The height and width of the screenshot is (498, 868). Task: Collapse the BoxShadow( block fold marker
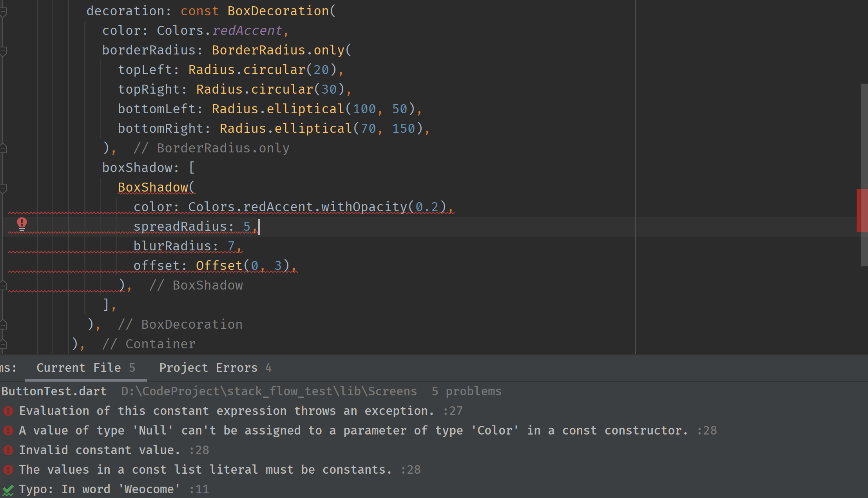tap(3, 188)
